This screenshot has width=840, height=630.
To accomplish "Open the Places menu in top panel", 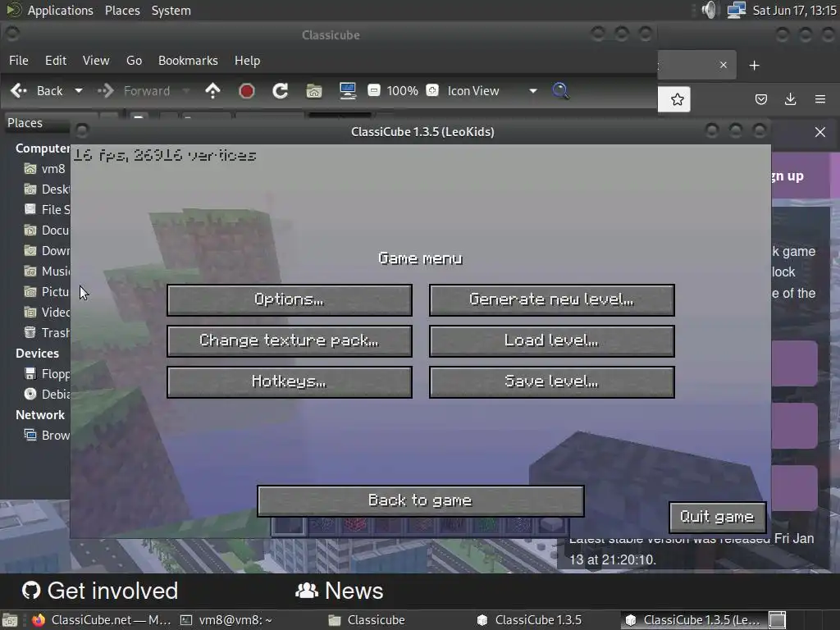I will (x=122, y=10).
